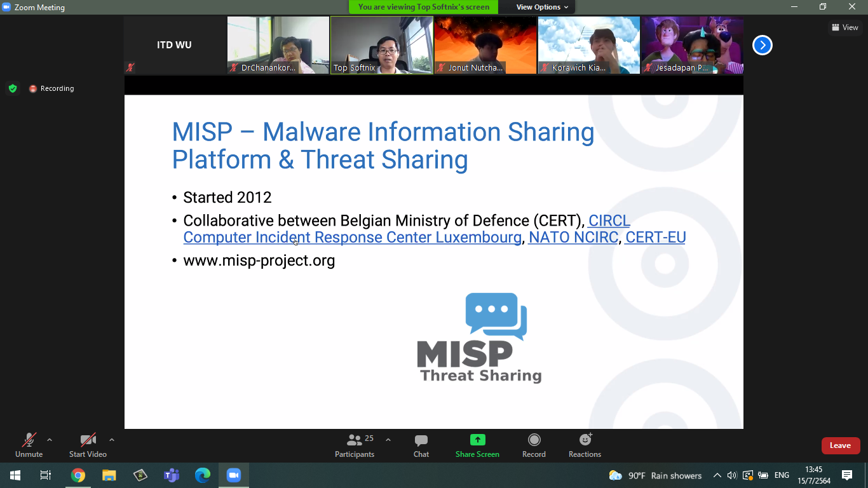This screenshot has height=488, width=868.
Task: Click the NATO NCIRC link
Action: click(x=573, y=237)
